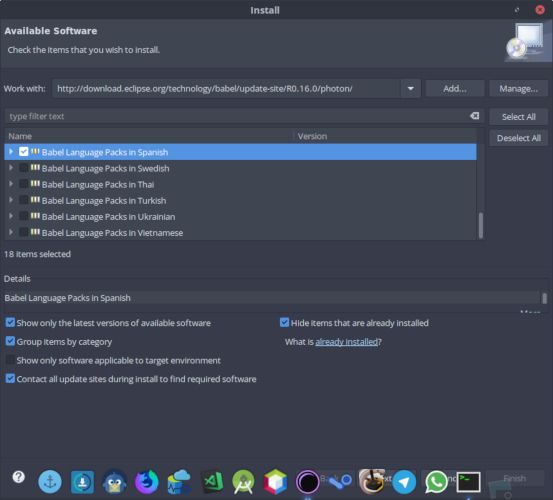Click the Spanish language pack package icon
The height and width of the screenshot is (500, 553).
(35, 152)
